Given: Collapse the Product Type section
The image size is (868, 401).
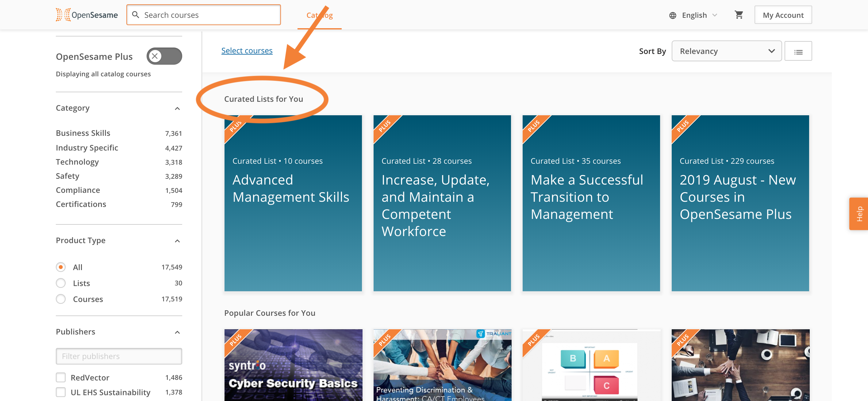Looking at the screenshot, I should [x=177, y=241].
